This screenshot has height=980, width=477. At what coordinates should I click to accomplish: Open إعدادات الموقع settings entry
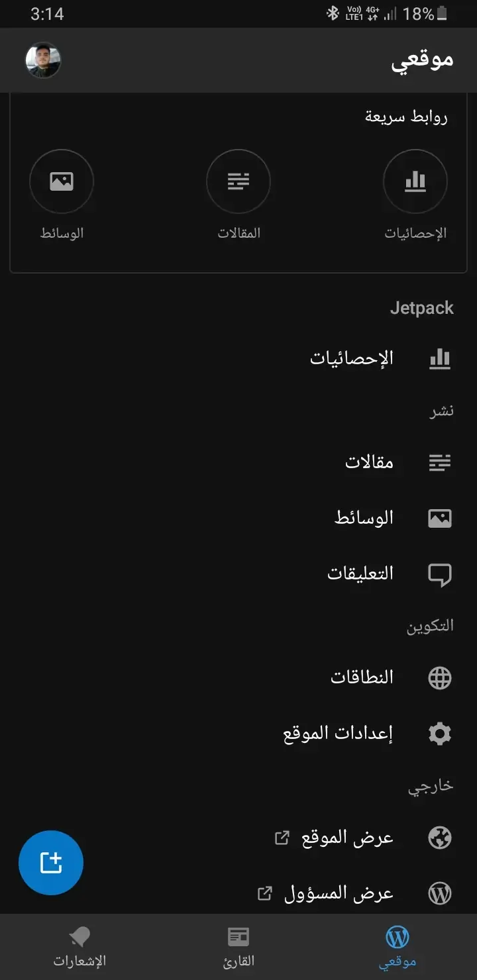(x=338, y=734)
